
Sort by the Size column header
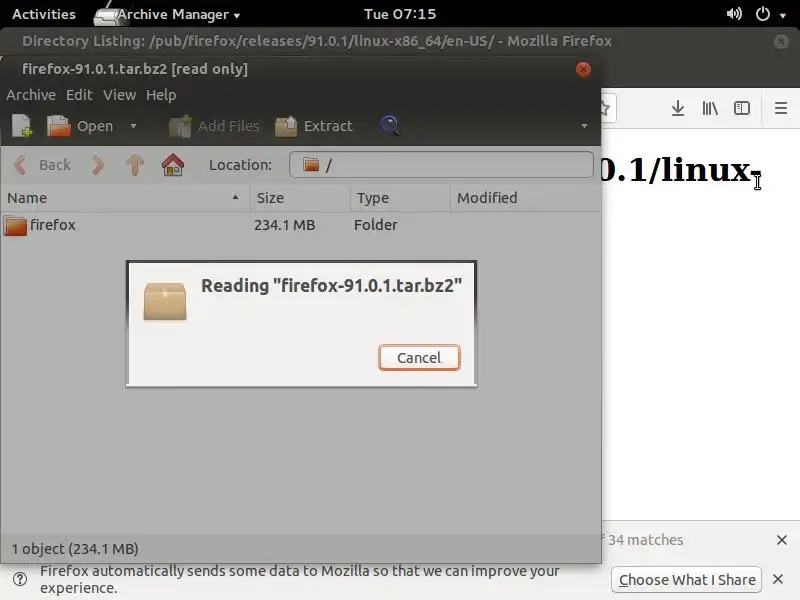(x=300, y=198)
